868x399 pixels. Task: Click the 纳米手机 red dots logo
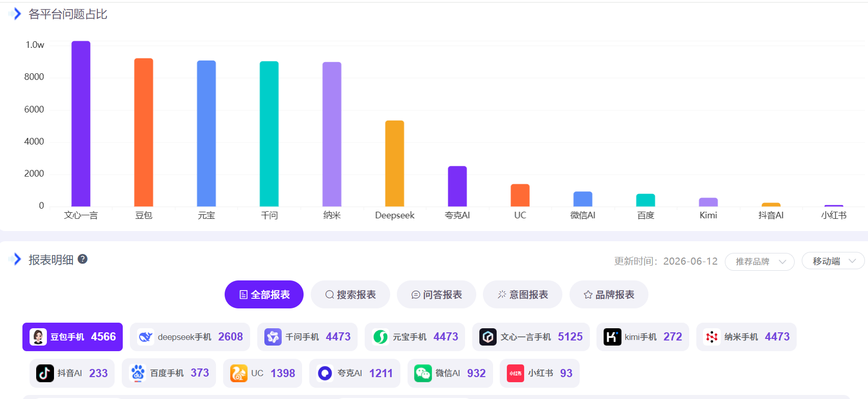(x=712, y=337)
